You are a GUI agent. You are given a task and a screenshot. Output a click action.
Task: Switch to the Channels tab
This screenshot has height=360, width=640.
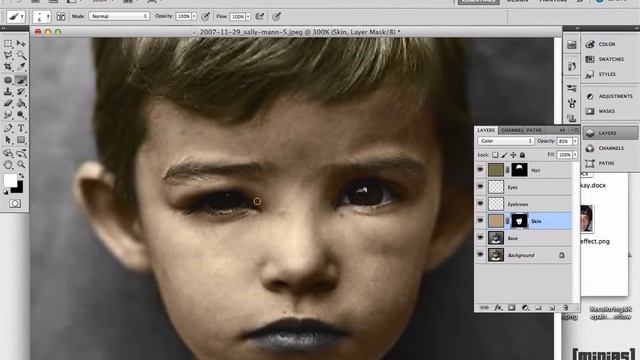pos(512,130)
